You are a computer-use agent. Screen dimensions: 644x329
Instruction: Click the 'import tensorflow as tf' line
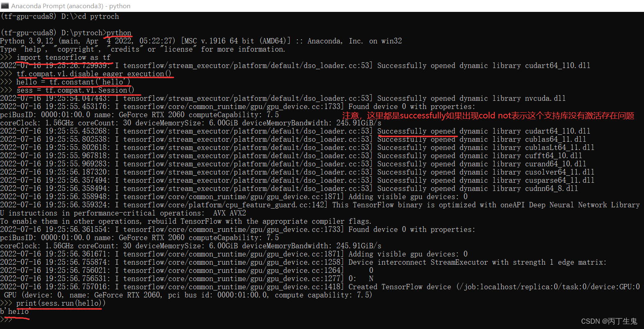point(64,57)
